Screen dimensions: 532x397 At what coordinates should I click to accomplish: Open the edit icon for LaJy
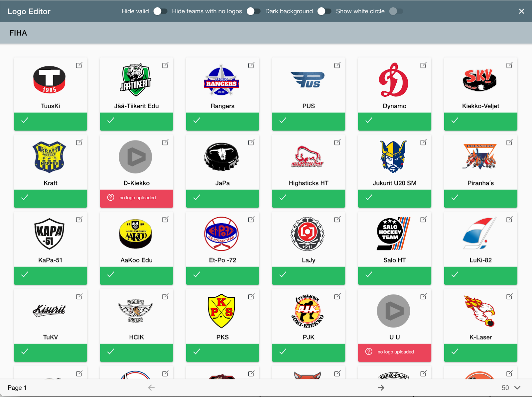(x=337, y=219)
